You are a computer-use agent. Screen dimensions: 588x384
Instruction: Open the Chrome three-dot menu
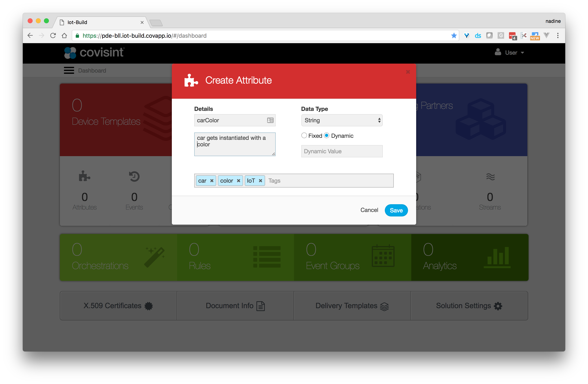tap(558, 36)
